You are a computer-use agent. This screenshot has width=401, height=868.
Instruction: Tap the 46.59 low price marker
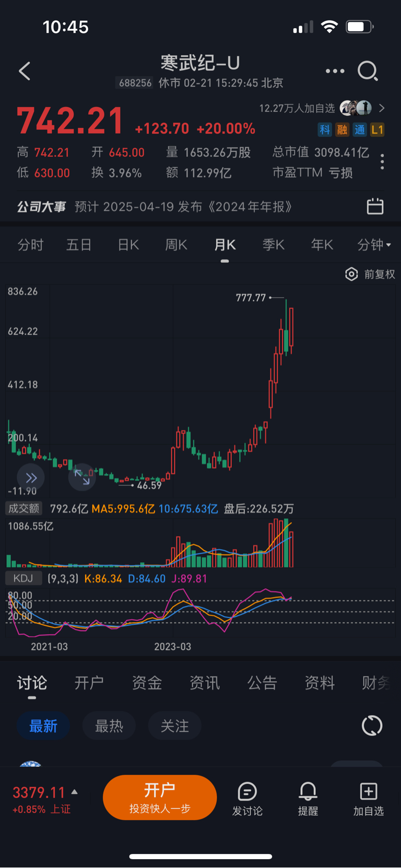(149, 485)
